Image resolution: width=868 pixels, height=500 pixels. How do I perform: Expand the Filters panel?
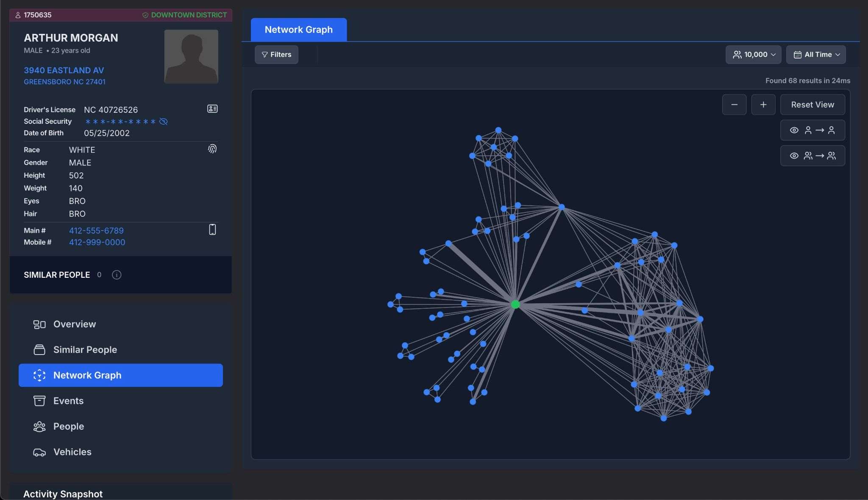[x=276, y=55]
